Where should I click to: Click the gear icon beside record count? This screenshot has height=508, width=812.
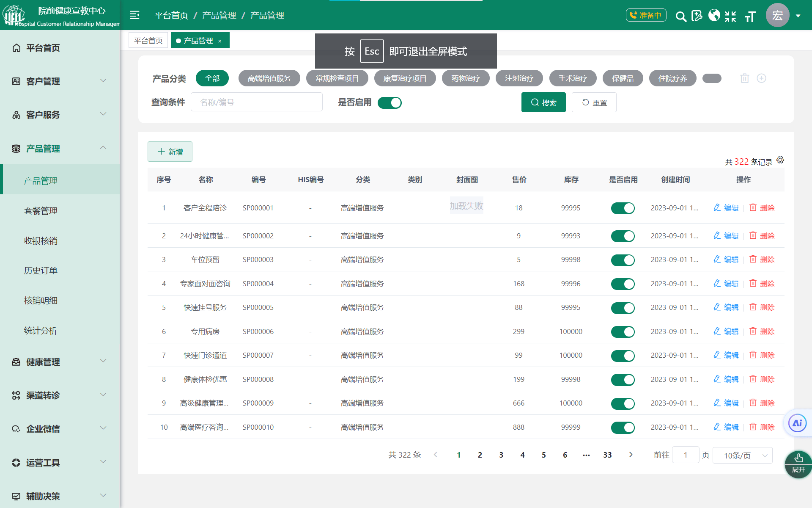tap(780, 160)
